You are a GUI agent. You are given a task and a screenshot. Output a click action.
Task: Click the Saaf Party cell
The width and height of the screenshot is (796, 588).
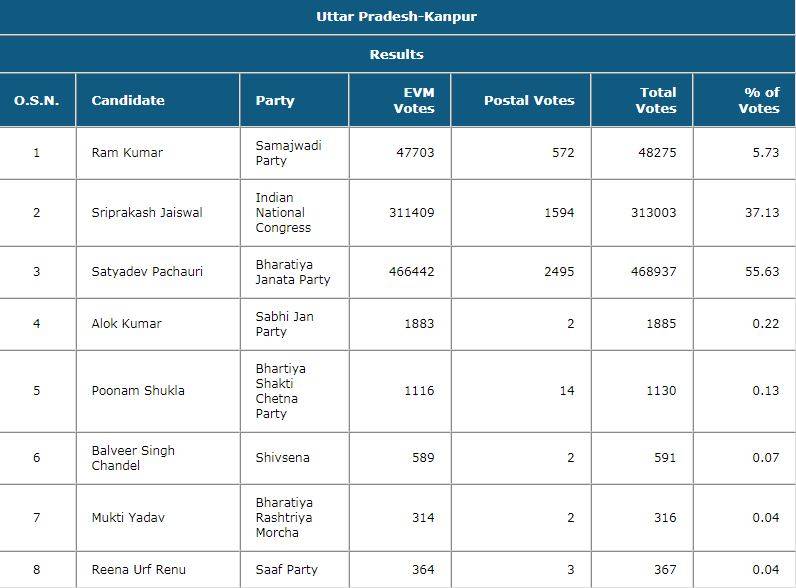(x=288, y=570)
